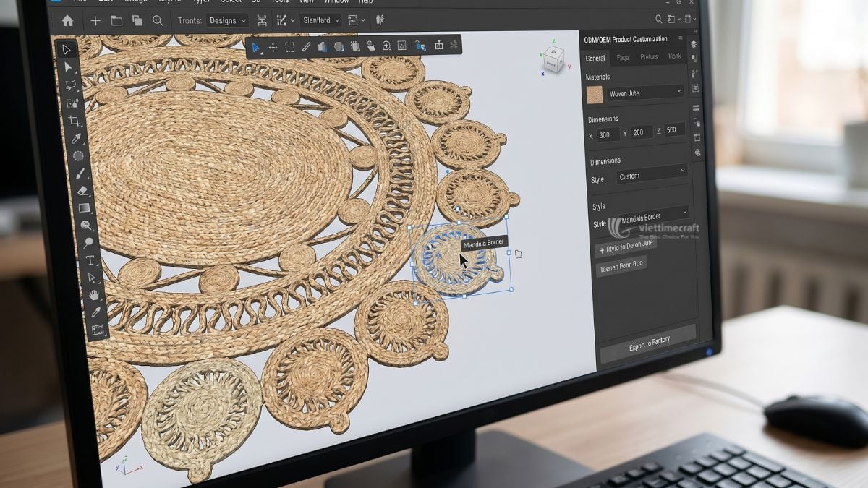
Task: Click the frame-fit icon after Designs dropdown
Action: tap(262, 20)
